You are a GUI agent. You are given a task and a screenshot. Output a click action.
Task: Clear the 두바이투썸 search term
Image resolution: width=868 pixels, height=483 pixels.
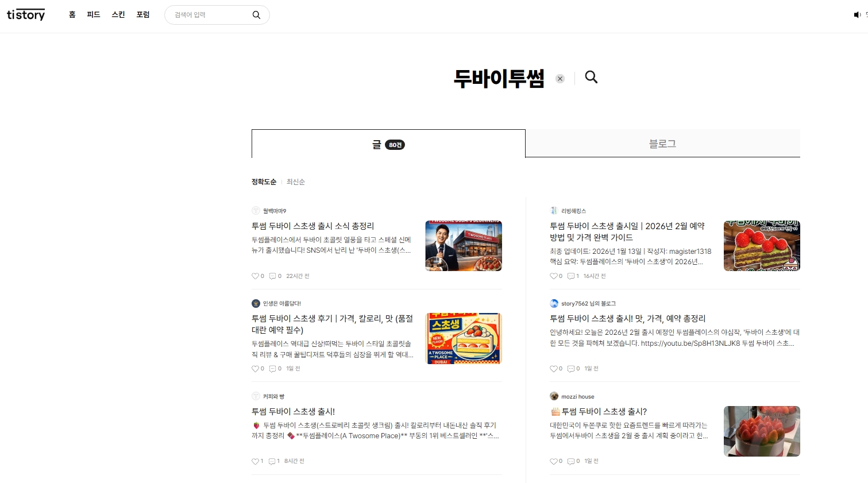click(560, 79)
